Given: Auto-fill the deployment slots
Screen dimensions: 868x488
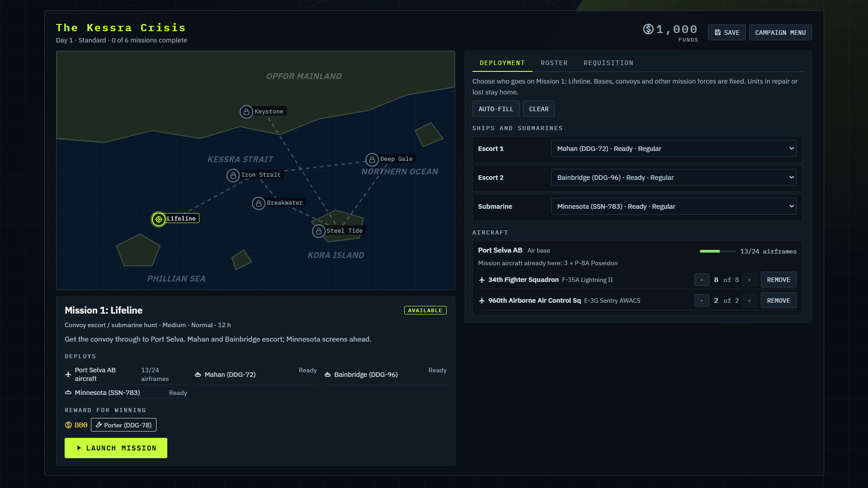Looking at the screenshot, I should [x=496, y=109].
